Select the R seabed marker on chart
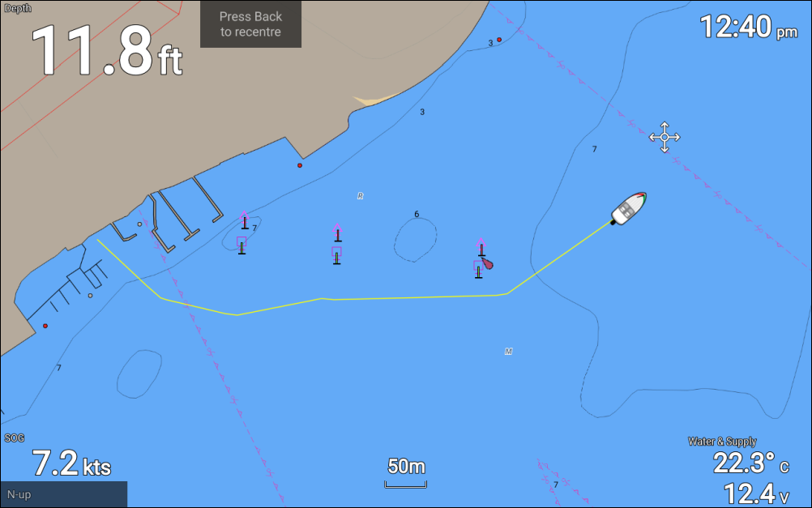This screenshot has width=812, height=508. [x=360, y=196]
